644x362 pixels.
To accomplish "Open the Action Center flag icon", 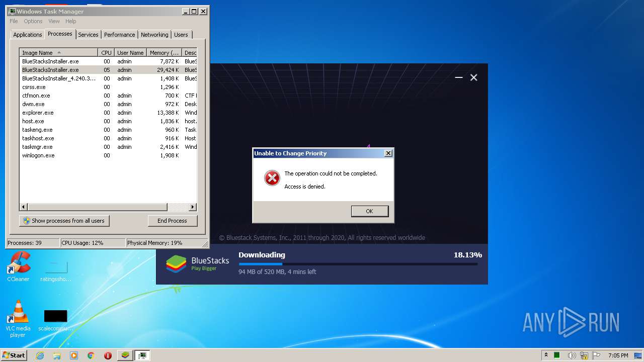I will pos(596,355).
